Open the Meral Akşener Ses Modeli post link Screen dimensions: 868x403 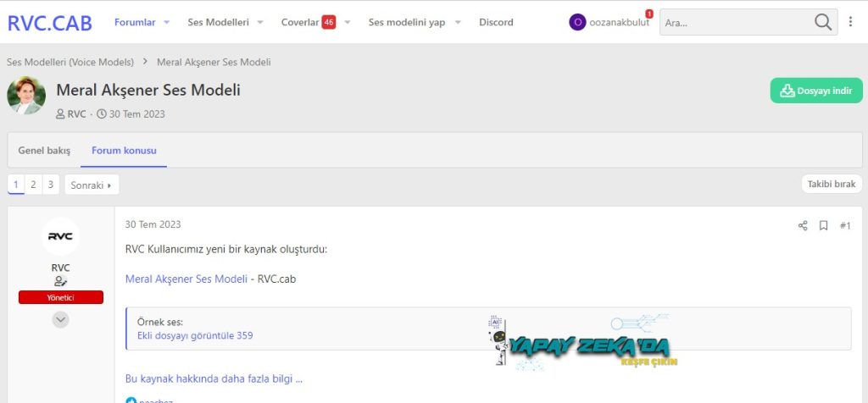pos(186,279)
